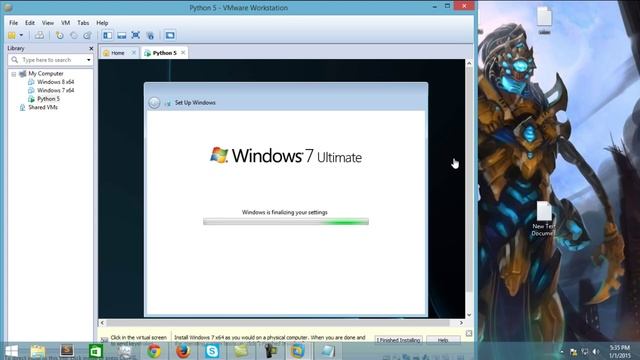The height and width of the screenshot is (360, 640).
Task: Click the Set Up Windows back button
Action: 154,102
